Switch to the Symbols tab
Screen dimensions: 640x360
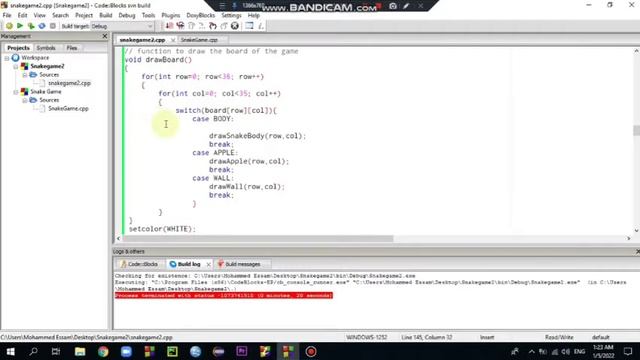(46, 48)
